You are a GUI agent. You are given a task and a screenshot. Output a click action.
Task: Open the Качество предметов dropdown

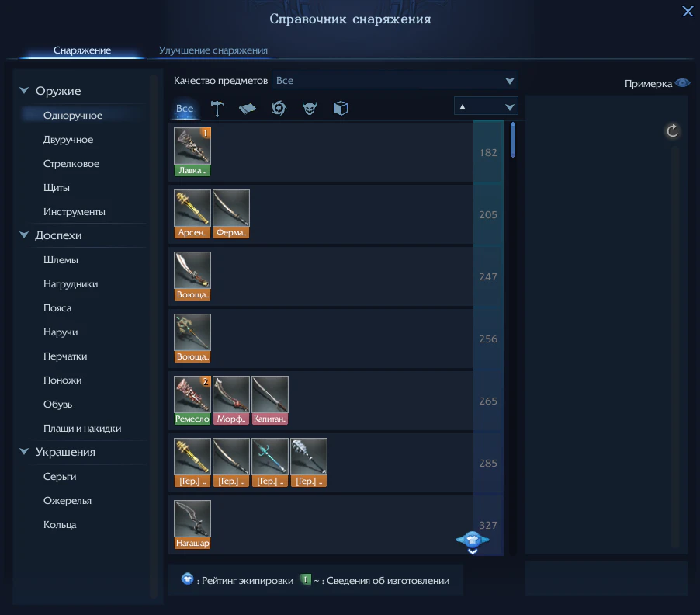395,81
